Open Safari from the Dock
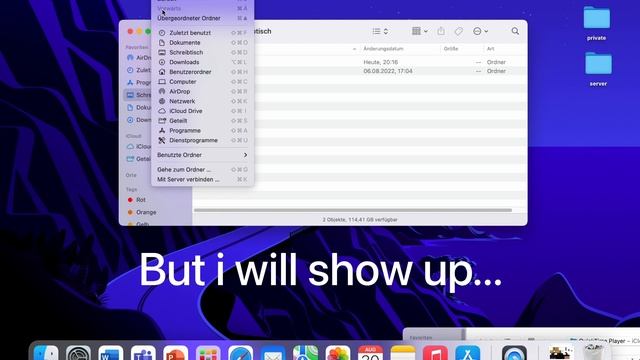Screen dimensions: 640x360 point(240,353)
